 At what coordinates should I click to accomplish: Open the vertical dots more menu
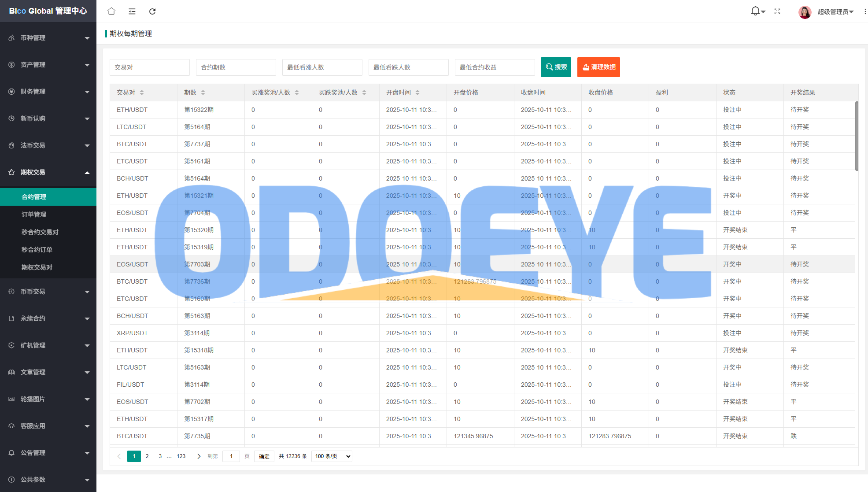click(865, 11)
